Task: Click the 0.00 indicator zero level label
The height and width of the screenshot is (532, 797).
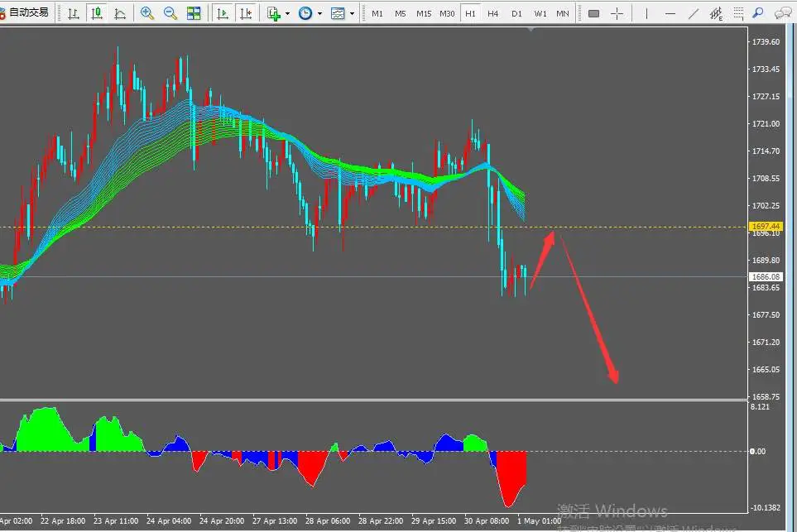Action: [757, 451]
